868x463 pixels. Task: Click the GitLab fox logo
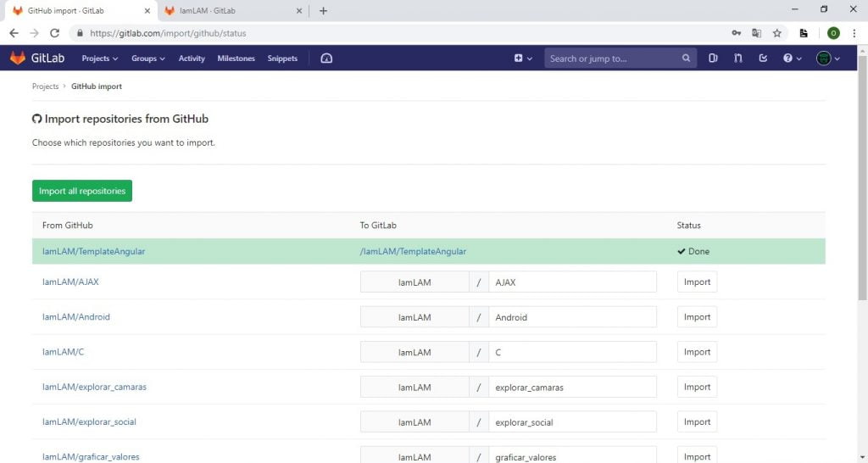coord(18,58)
